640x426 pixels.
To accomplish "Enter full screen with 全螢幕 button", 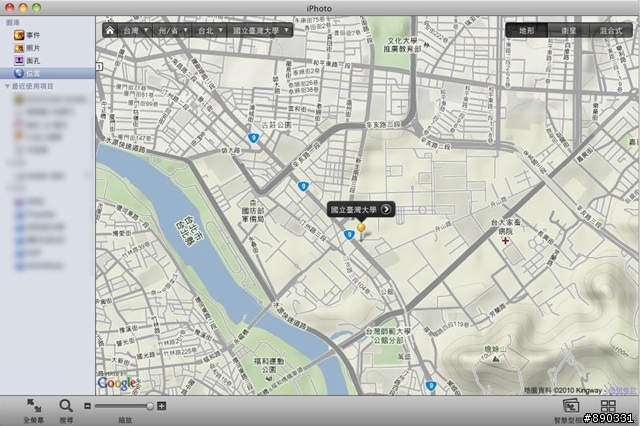I will (33, 410).
